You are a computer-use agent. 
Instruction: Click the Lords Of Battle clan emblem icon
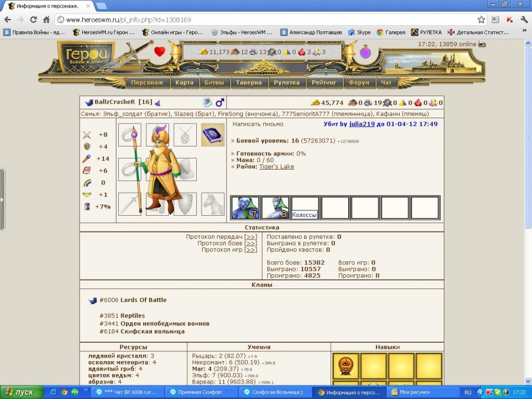coord(93,300)
